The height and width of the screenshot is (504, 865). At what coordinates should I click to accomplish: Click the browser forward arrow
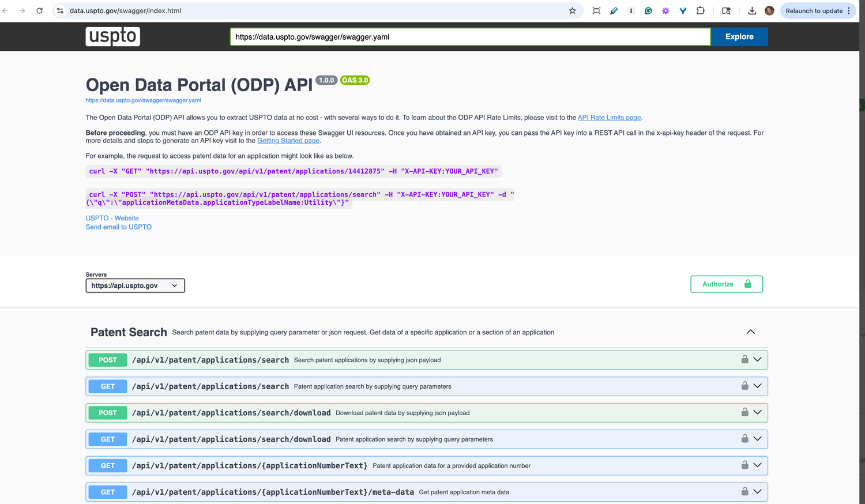coord(22,10)
